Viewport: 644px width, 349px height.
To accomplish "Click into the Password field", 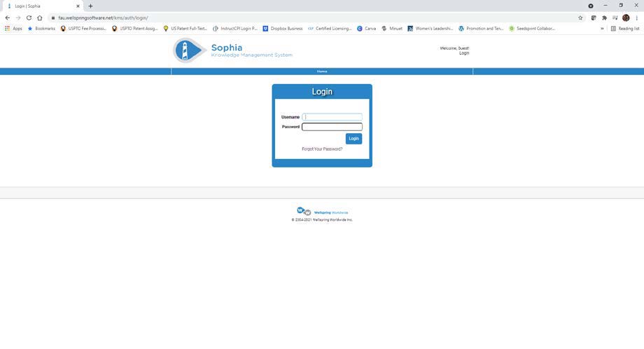I will click(x=332, y=127).
